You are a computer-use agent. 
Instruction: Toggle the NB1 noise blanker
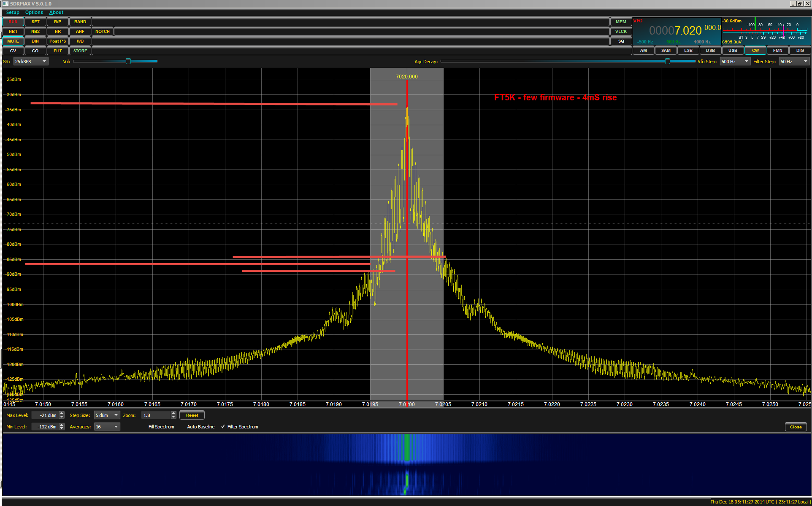(x=13, y=32)
